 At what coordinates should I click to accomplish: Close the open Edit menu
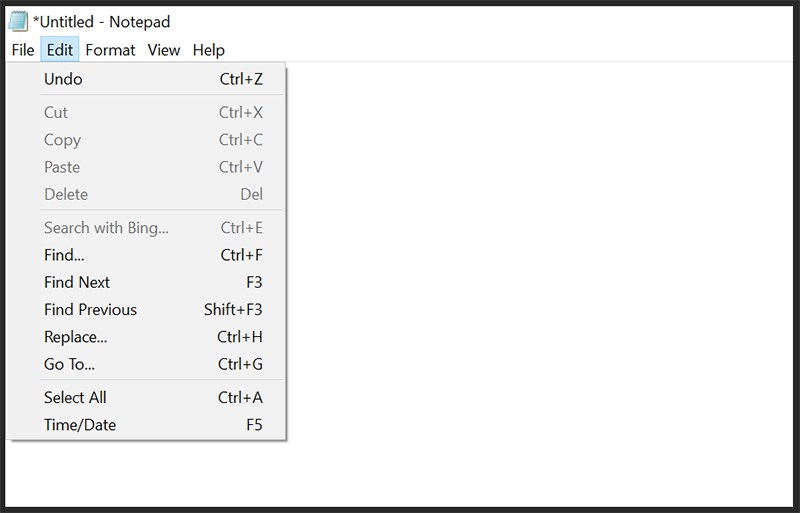[x=60, y=50]
